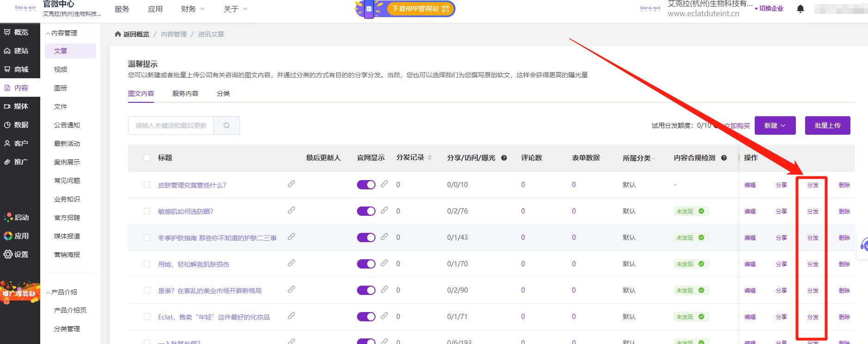The height and width of the screenshot is (344, 868).
Task: Click the home icon in 返回概览 breadcrumb
Action: pyautogui.click(x=118, y=34)
